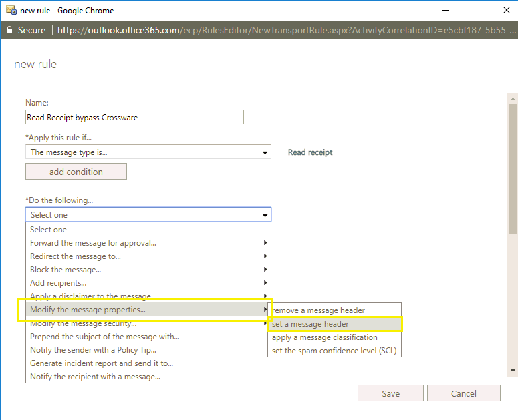Screen dimensions: 518x420
Task: Select 'Forward the message for approval...'
Action: (148, 243)
